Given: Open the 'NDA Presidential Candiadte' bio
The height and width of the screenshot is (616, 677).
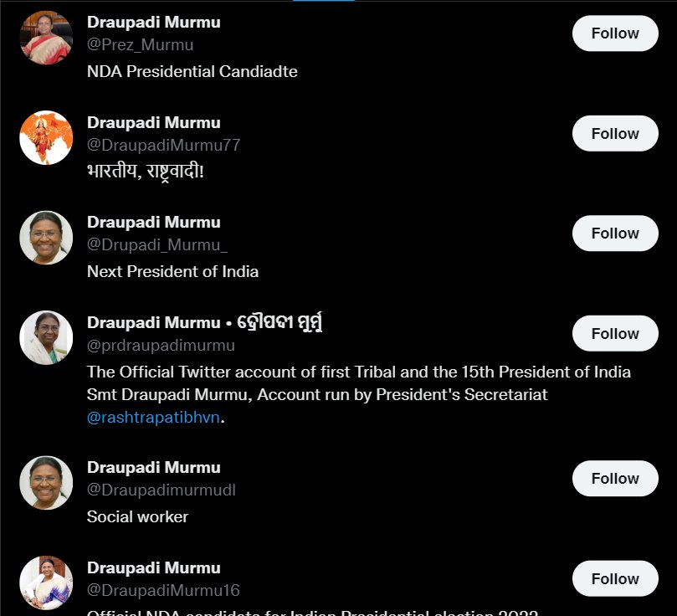Looking at the screenshot, I should (192, 72).
